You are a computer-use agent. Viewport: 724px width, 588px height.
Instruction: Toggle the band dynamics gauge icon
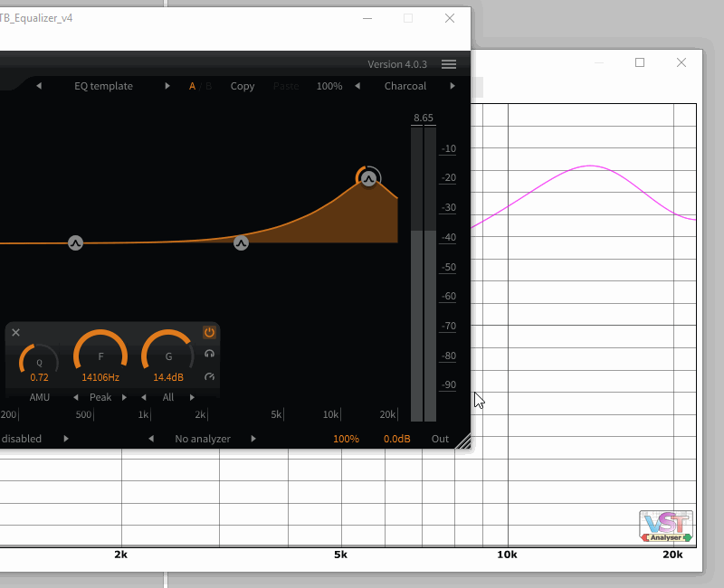click(209, 376)
